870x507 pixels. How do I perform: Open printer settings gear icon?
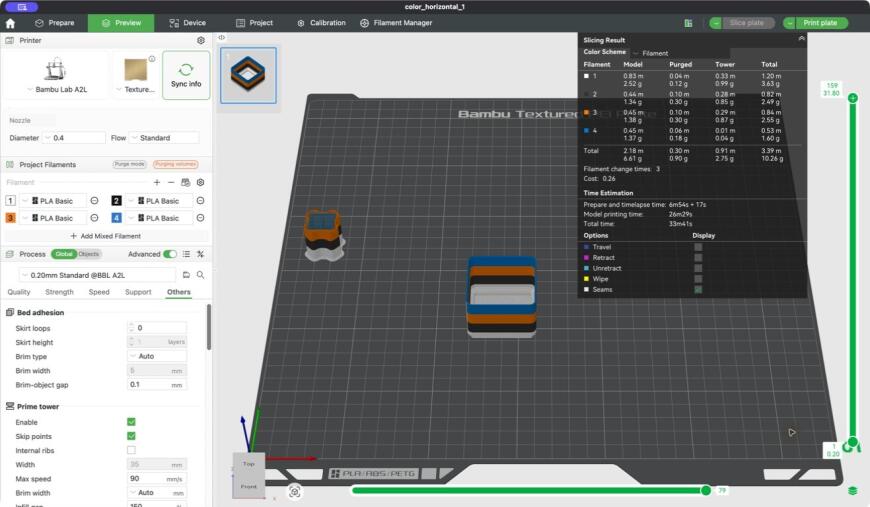(201, 40)
